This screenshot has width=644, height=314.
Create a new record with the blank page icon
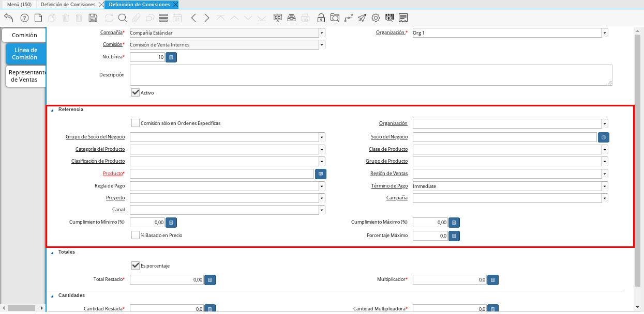pos(38,18)
